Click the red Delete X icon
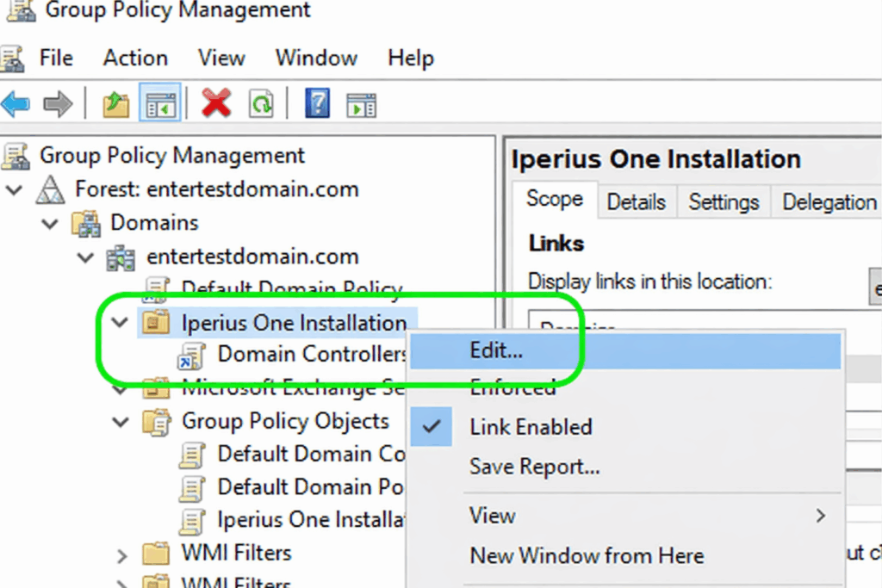This screenshot has height=588, width=882. pos(216,104)
